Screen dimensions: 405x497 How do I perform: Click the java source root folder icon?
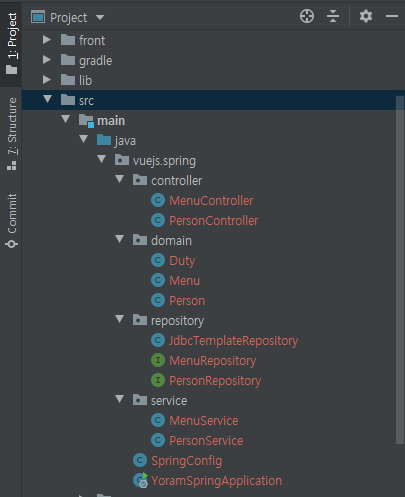[104, 140]
